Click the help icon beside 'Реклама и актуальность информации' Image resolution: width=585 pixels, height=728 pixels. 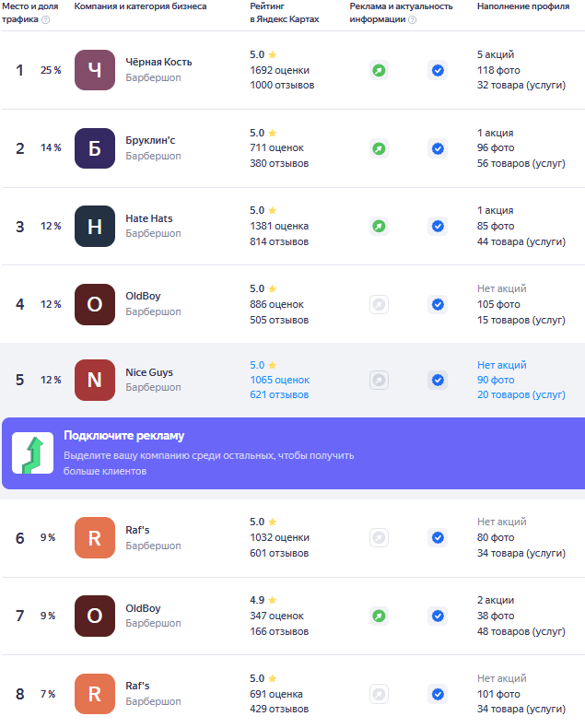tap(412, 19)
